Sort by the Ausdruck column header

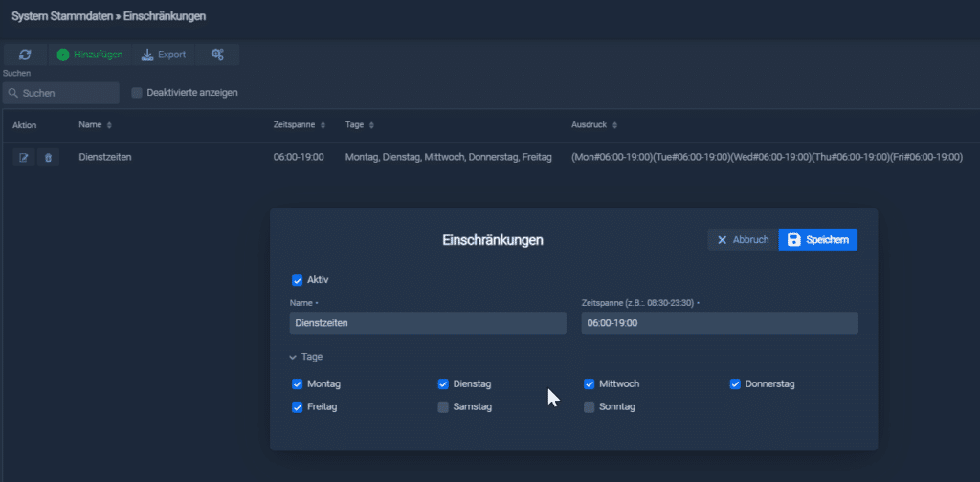point(594,125)
